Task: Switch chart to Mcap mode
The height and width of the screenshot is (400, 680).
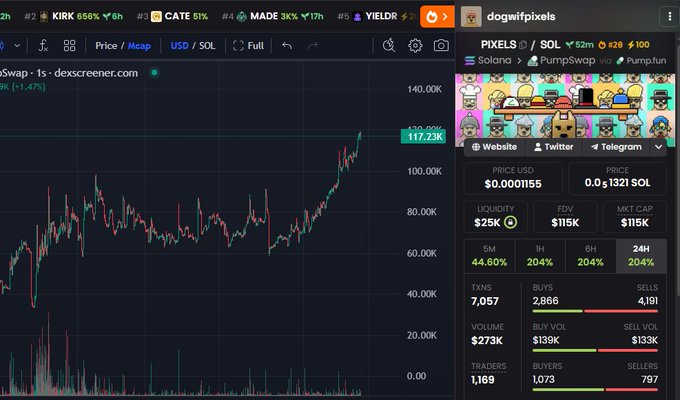Action: 139,46
